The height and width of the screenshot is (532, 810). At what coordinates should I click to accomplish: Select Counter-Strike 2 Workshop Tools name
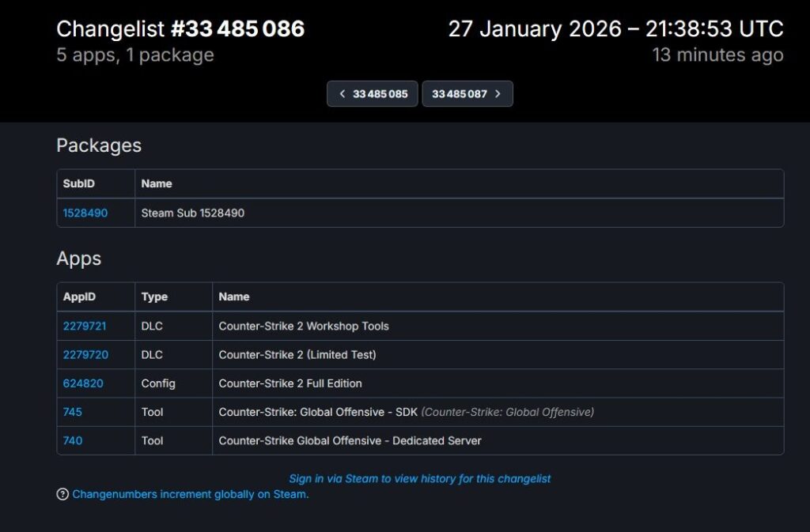(x=304, y=326)
